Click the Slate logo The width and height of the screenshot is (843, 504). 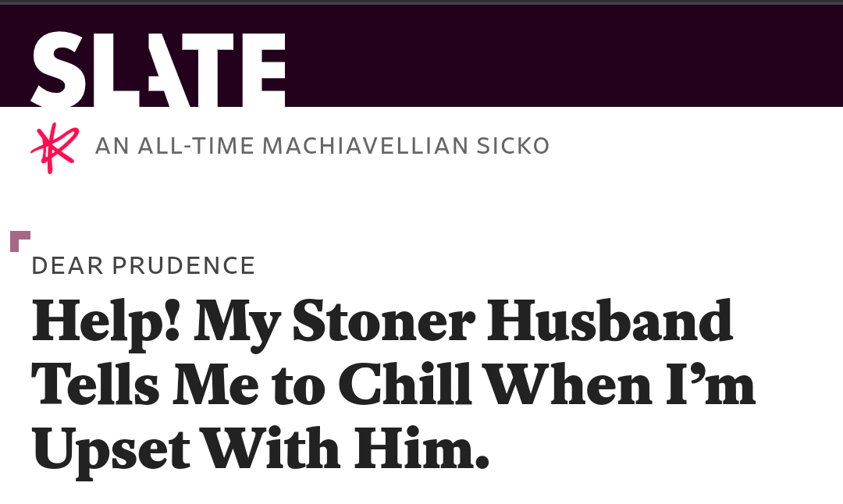click(x=158, y=69)
